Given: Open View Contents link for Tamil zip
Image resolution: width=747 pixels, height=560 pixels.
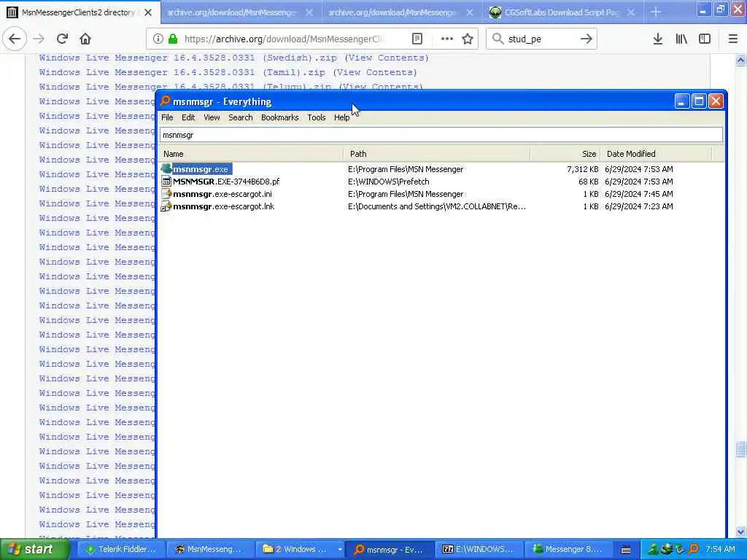Looking at the screenshot, I should tap(375, 72).
